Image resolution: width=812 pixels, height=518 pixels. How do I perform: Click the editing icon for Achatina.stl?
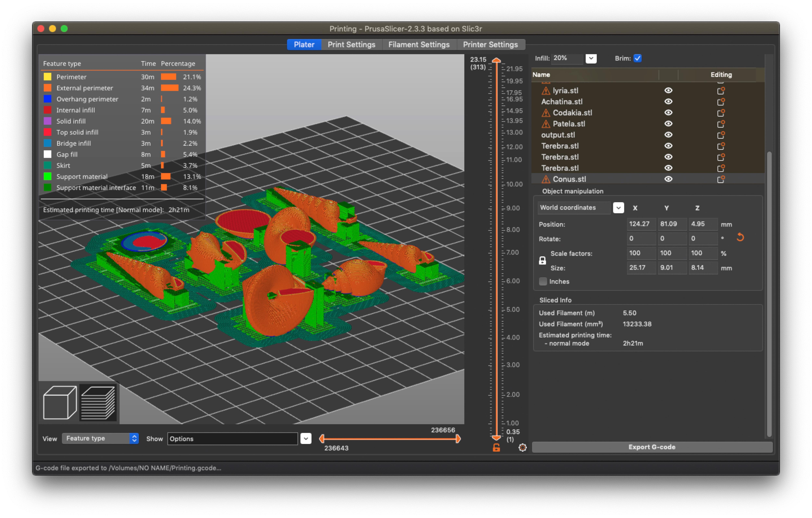721,101
